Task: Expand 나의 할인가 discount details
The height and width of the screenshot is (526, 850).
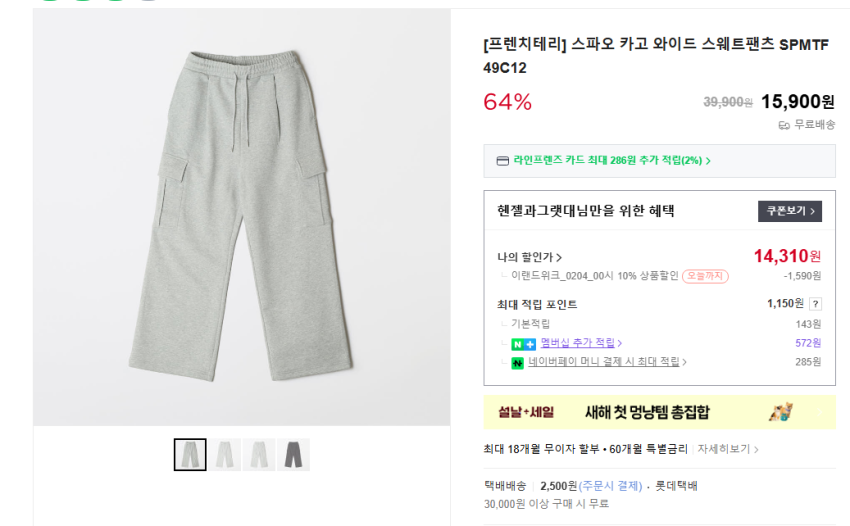Action: (x=529, y=257)
